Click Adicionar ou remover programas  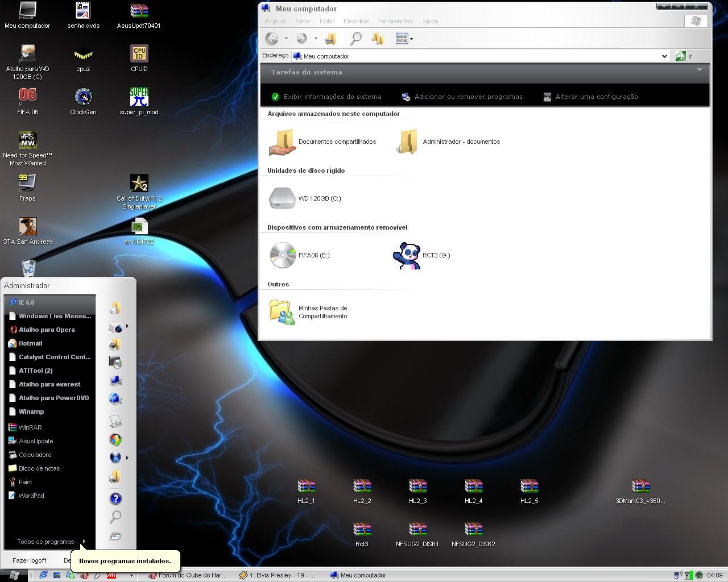click(x=462, y=97)
